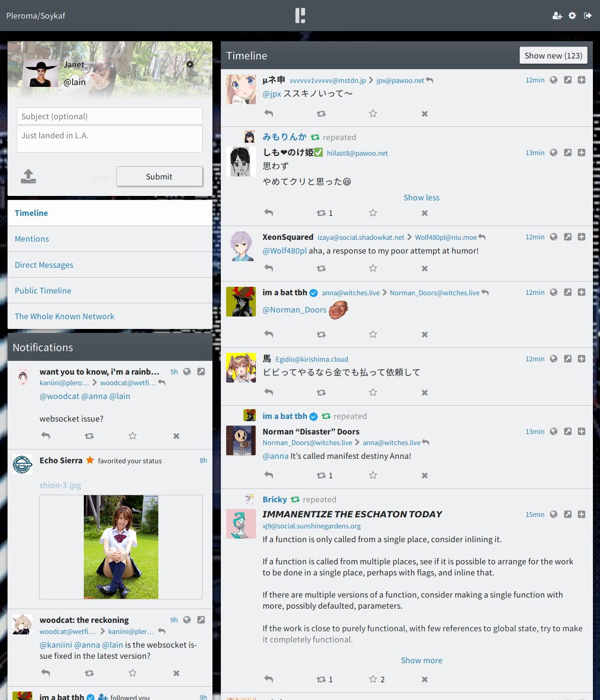Viewport: 600px width, 700px height.
Task: Click the upload file icon
Action: click(28, 176)
